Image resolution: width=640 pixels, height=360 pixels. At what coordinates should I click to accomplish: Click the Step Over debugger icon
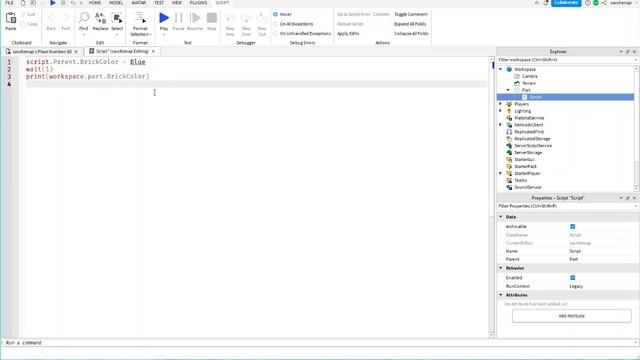click(246, 18)
